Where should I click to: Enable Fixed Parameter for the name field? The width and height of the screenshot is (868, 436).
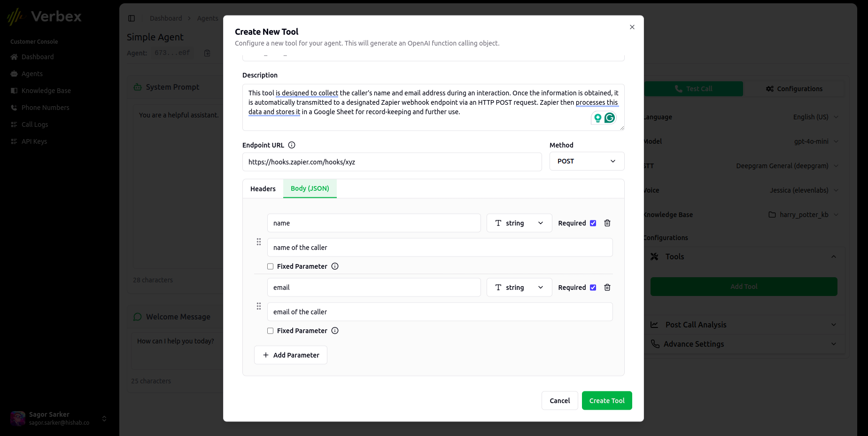point(271,266)
